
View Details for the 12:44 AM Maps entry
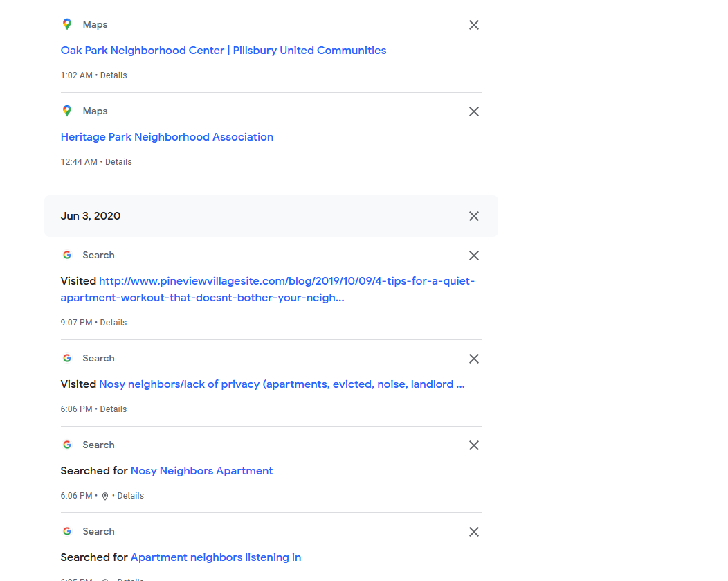pos(118,162)
